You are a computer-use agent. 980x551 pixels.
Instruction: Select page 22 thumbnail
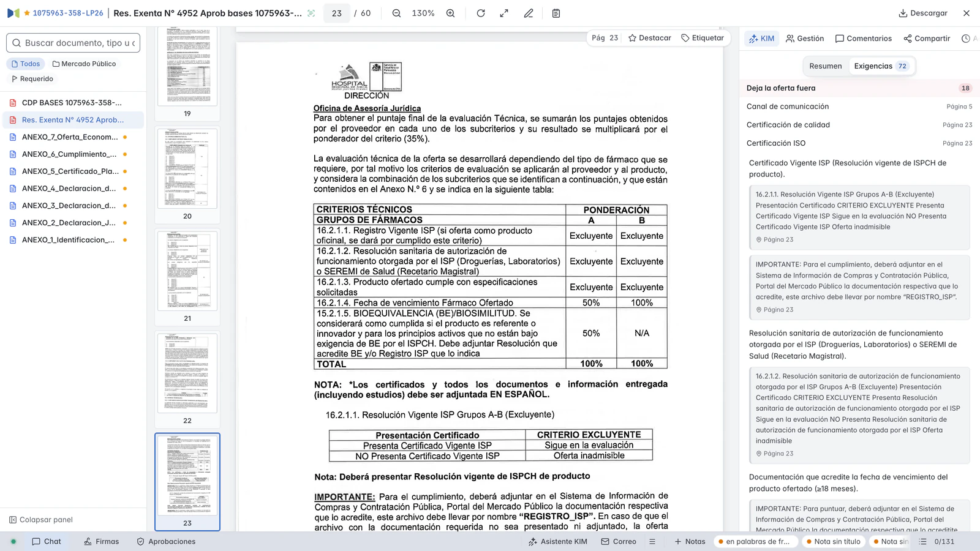pyautogui.click(x=187, y=373)
